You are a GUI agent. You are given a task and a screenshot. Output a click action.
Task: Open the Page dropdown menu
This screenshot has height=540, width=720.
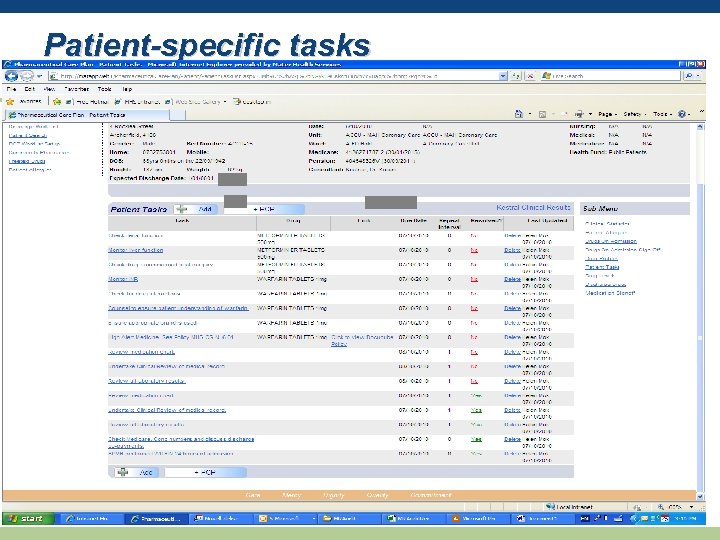(607, 114)
